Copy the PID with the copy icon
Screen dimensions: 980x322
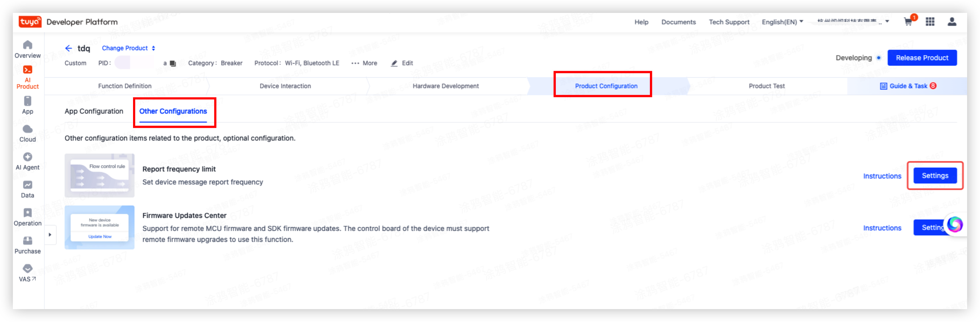tap(173, 63)
